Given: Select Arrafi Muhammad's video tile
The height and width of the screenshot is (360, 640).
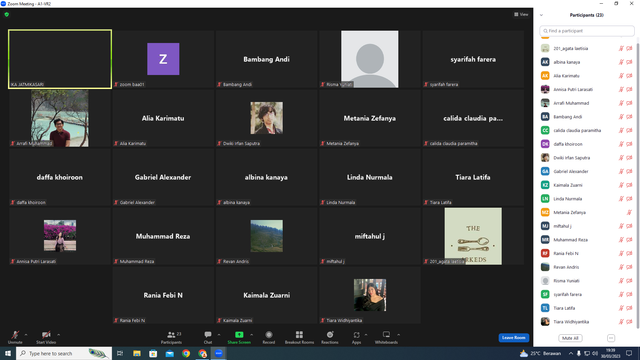Looking at the screenshot, I should point(60,118).
